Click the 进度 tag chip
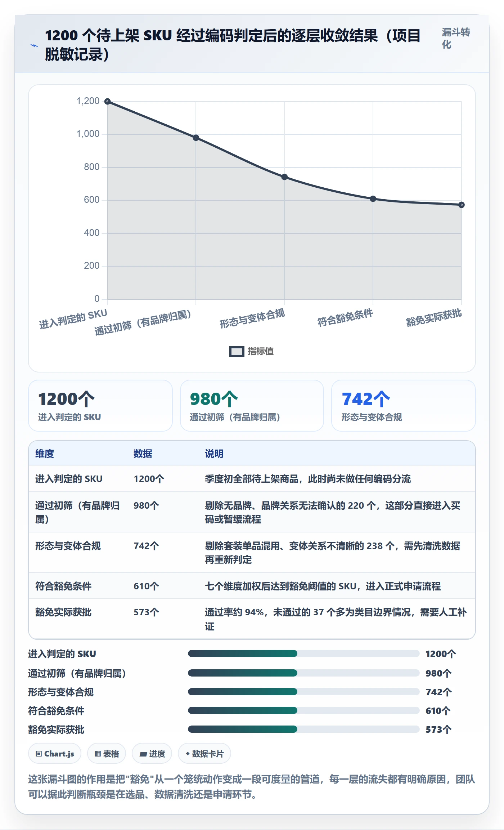 (x=152, y=754)
